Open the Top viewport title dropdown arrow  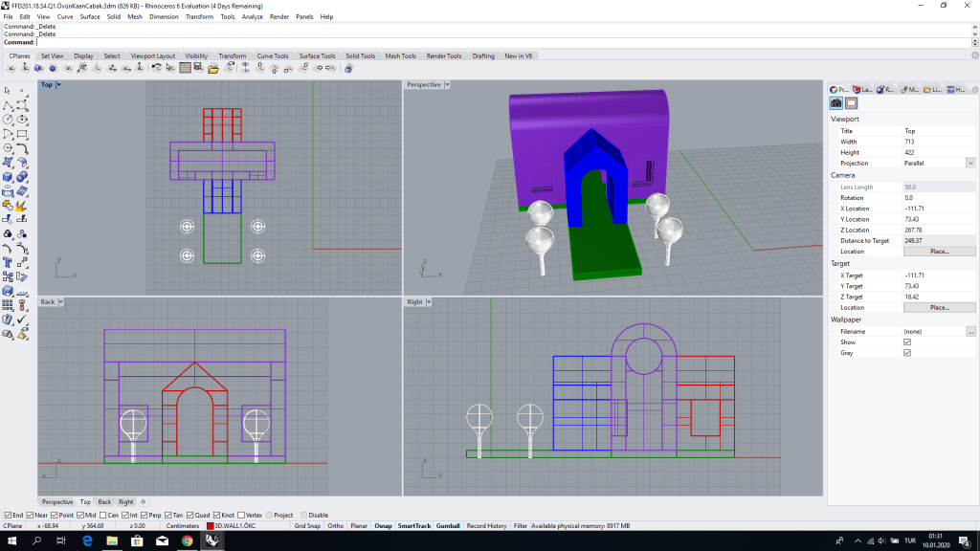pyautogui.click(x=58, y=85)
